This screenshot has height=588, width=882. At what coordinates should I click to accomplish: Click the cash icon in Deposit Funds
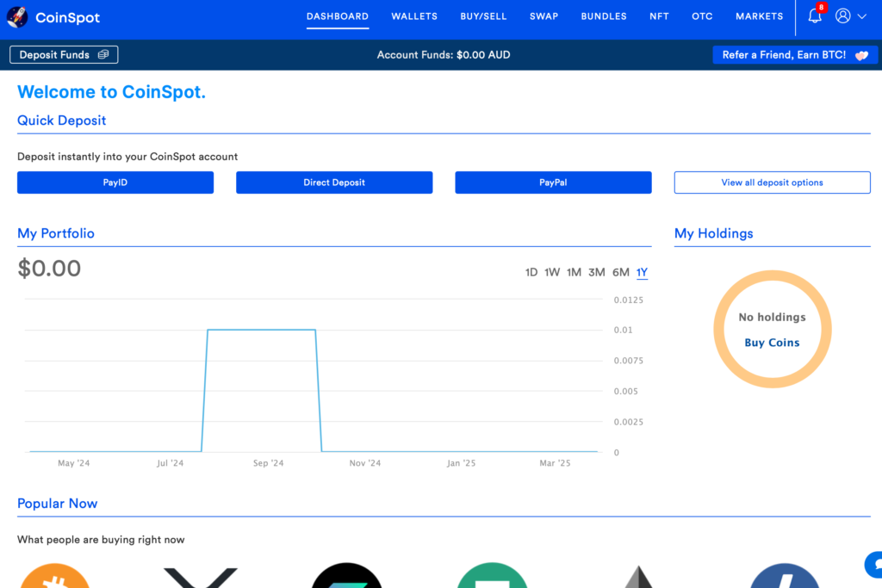click(103, 54)
